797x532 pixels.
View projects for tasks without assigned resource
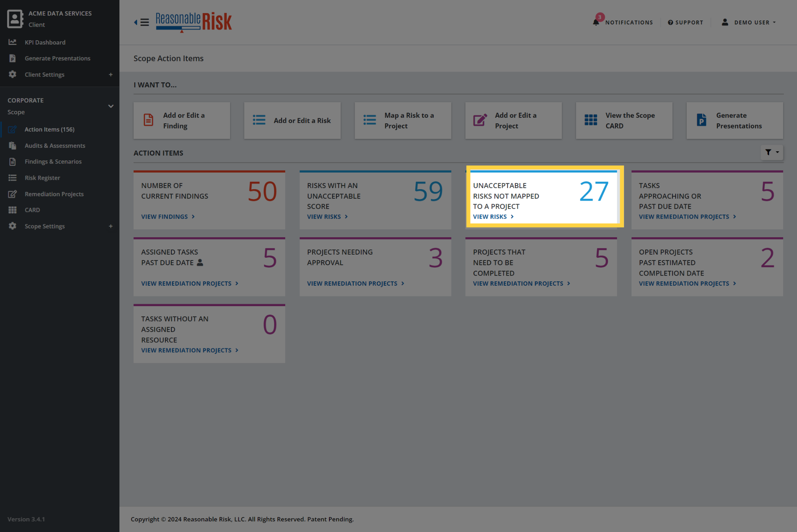(190, 350)
